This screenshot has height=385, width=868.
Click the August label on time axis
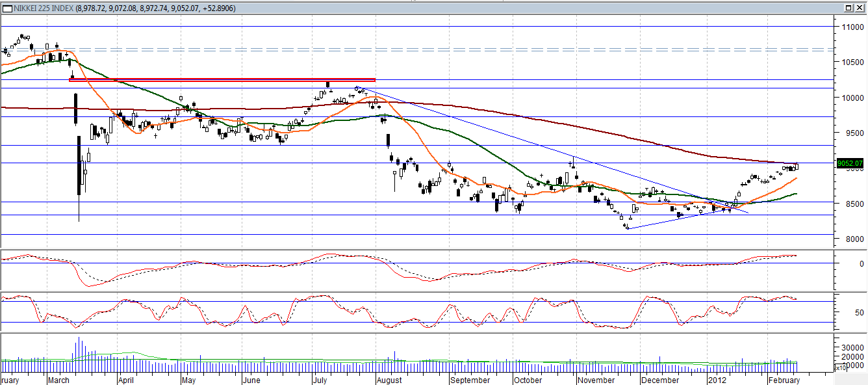coord(389,380)
